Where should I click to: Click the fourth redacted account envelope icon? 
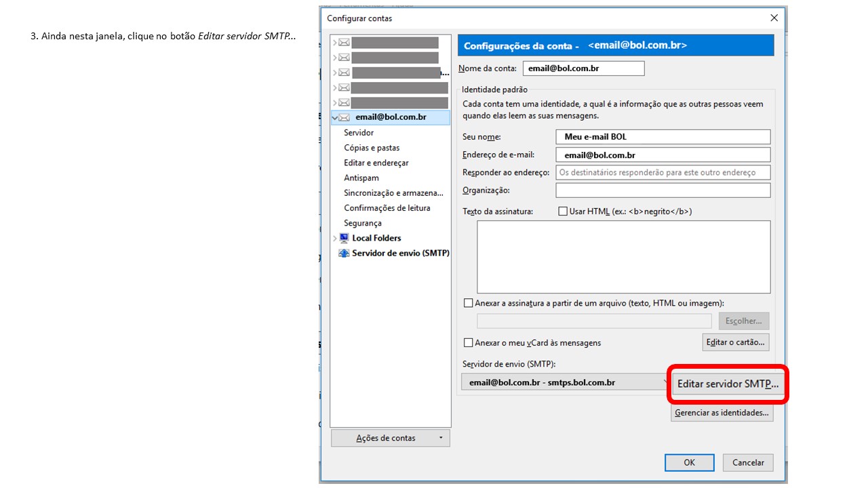344,87
